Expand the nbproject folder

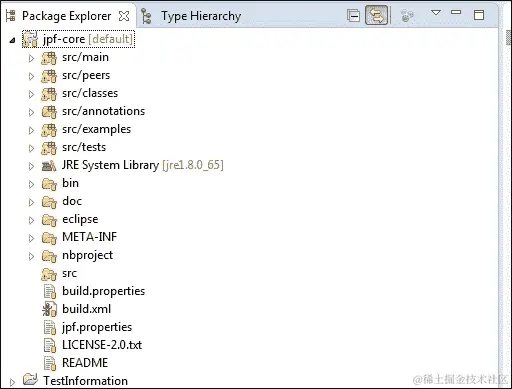(31, 256)
